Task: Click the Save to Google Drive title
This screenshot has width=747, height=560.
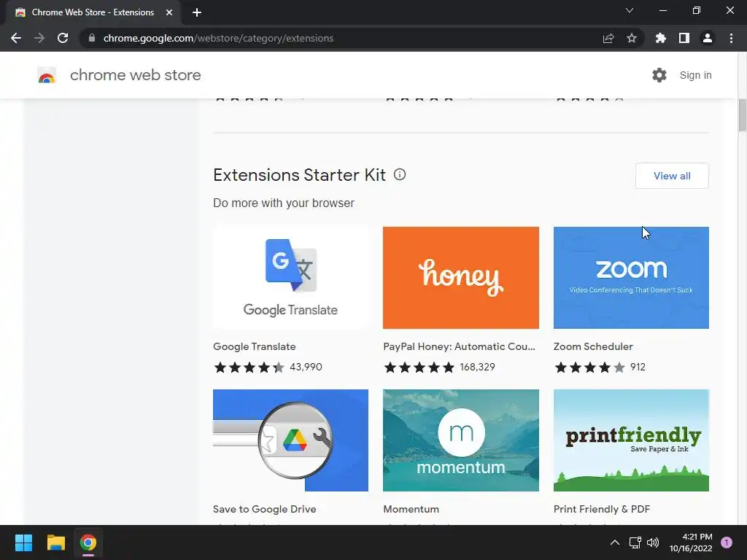Action: click(x=264, y=509)
